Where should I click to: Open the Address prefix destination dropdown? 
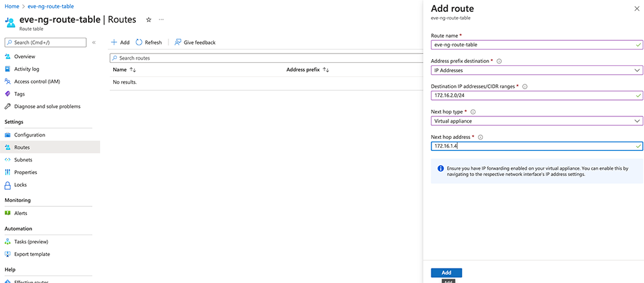pos(537,70)
